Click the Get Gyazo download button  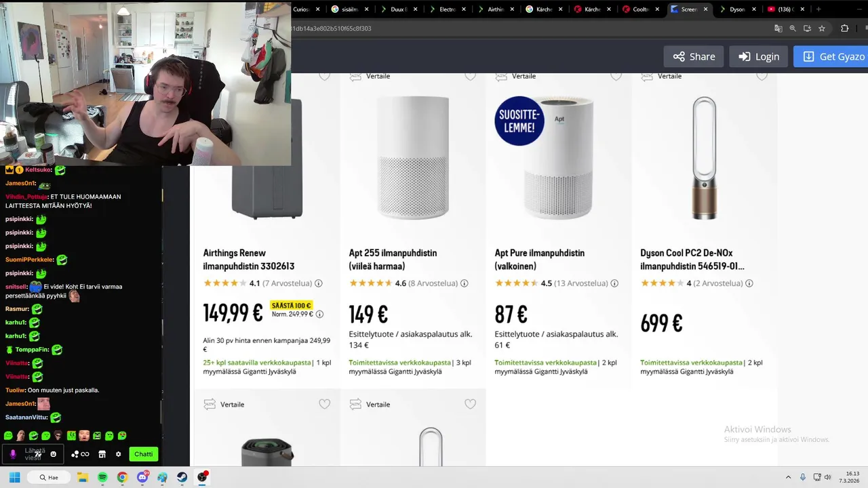831,56
